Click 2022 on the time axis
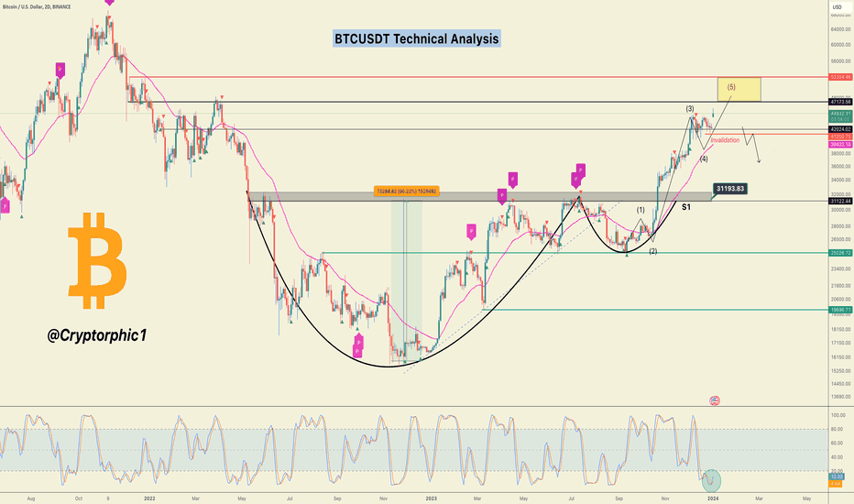This screenshot has height=504, width=854. tap(149, 498)
